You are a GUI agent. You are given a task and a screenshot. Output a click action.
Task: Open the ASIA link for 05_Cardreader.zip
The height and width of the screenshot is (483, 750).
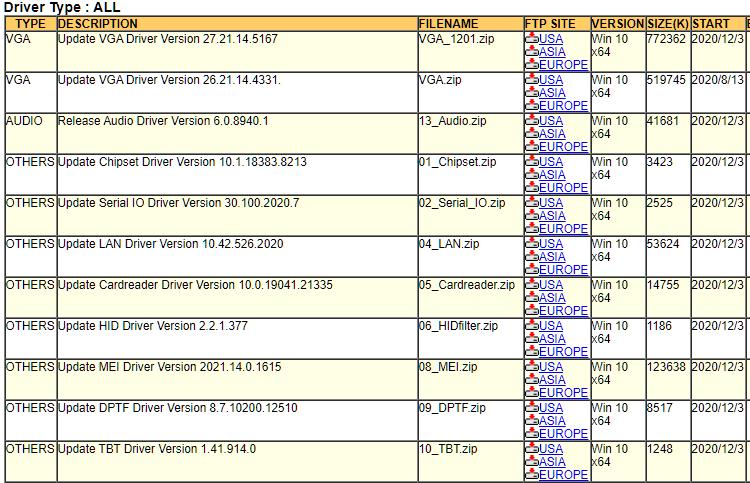click(x=552, y=298)
